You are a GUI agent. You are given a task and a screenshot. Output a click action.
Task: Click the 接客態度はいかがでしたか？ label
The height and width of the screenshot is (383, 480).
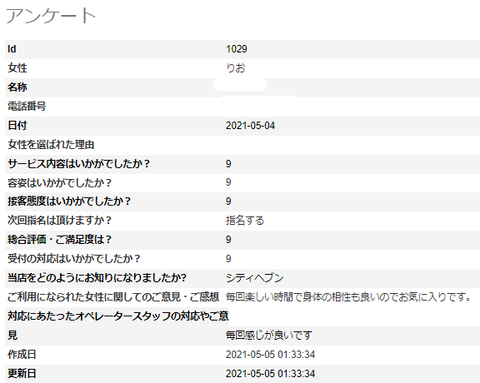69,201
